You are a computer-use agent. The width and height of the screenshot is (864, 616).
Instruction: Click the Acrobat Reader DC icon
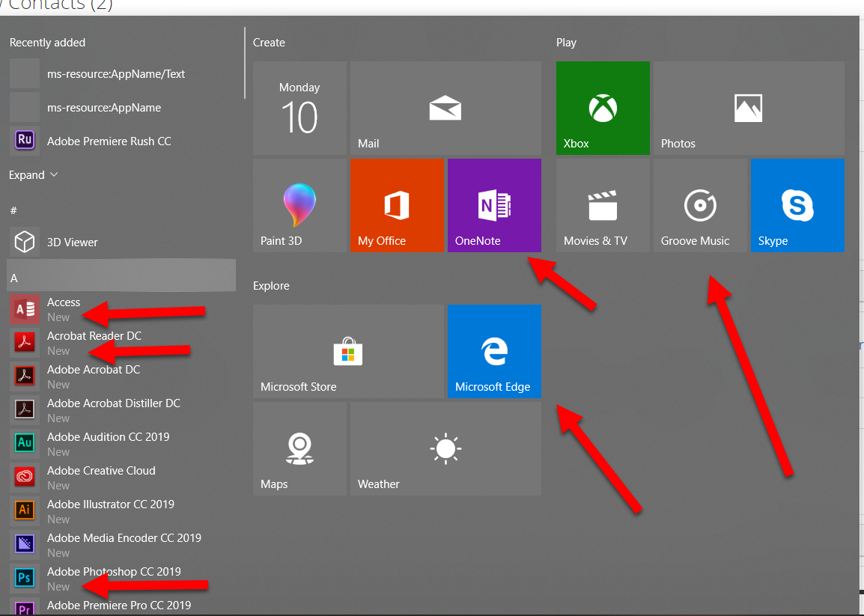tap(24, 343)
